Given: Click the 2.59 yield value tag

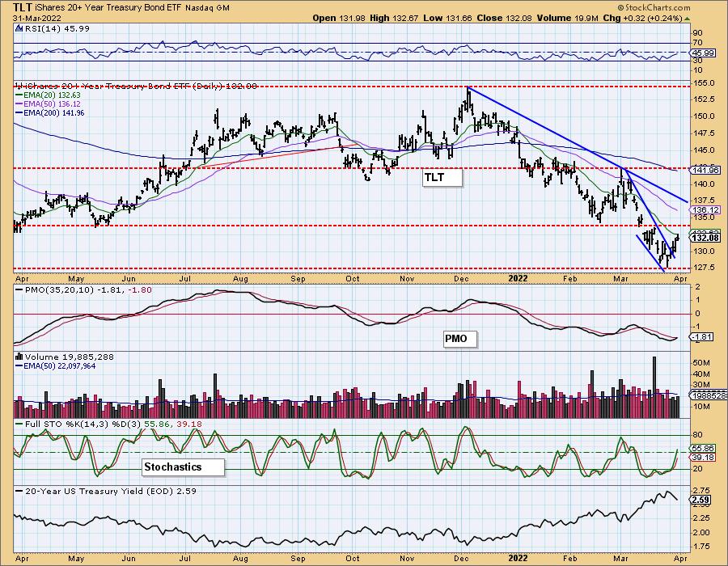Looking at the screenshot, I should (701, 501).
